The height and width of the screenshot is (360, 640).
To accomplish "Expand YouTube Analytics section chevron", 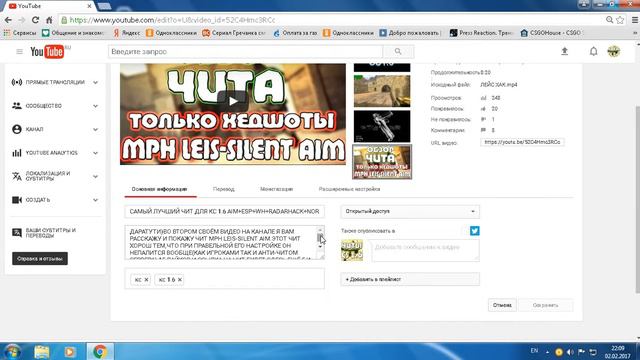I will tap(95, 153).
